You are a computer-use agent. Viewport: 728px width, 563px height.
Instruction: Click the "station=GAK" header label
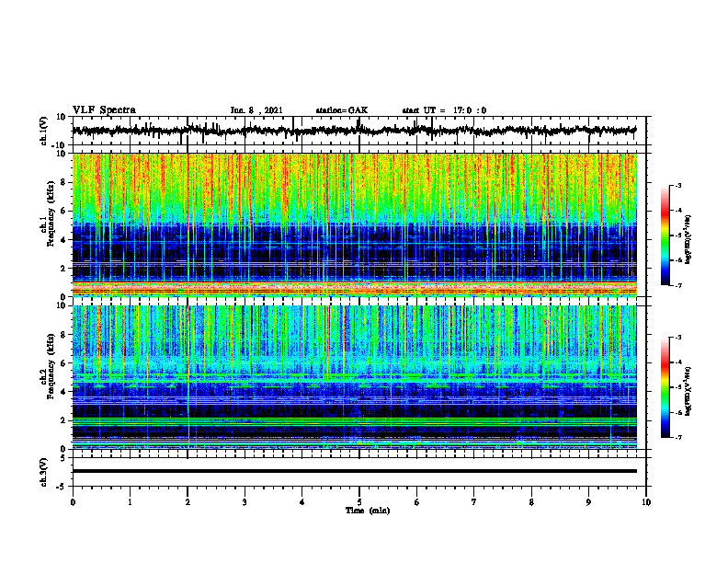coord(342,110)
